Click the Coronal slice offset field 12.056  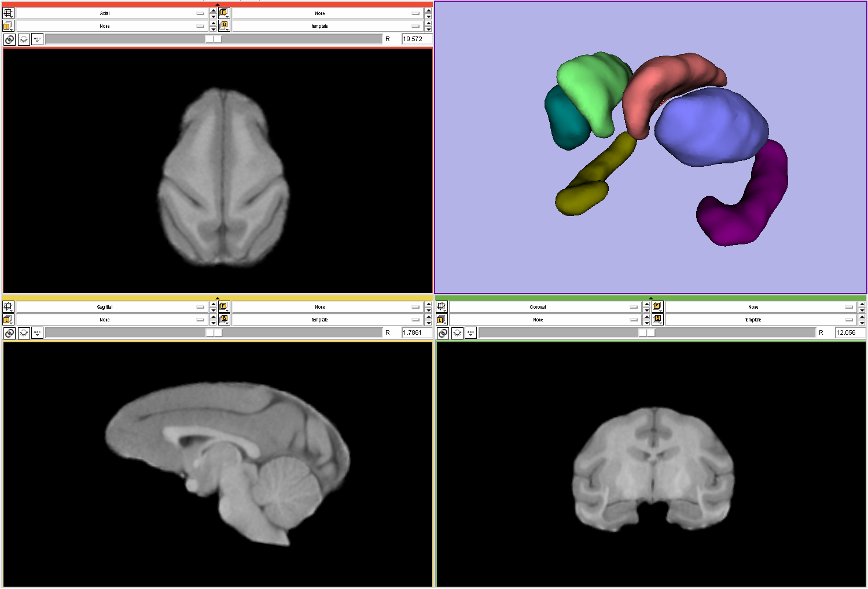(848, 332)
